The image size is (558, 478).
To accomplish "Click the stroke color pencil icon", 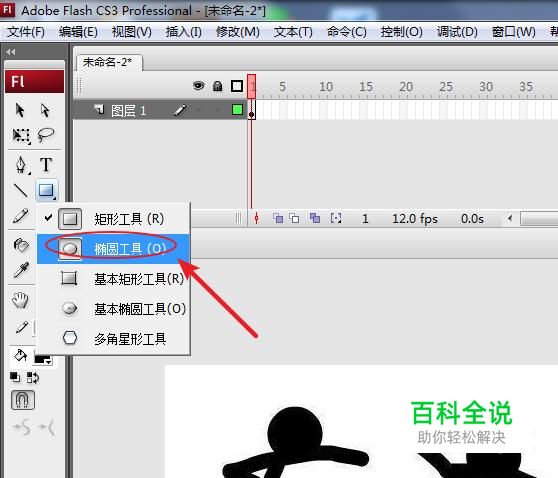I will pos(21,327).
